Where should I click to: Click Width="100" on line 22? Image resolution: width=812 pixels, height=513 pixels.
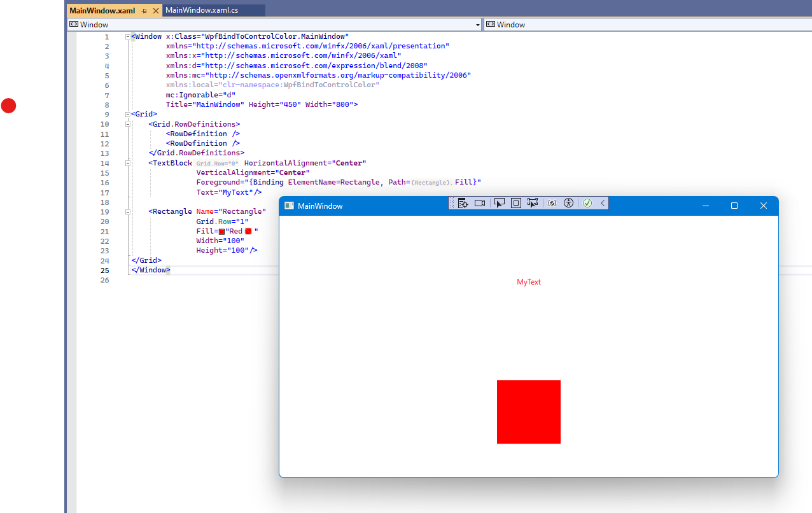220,241
